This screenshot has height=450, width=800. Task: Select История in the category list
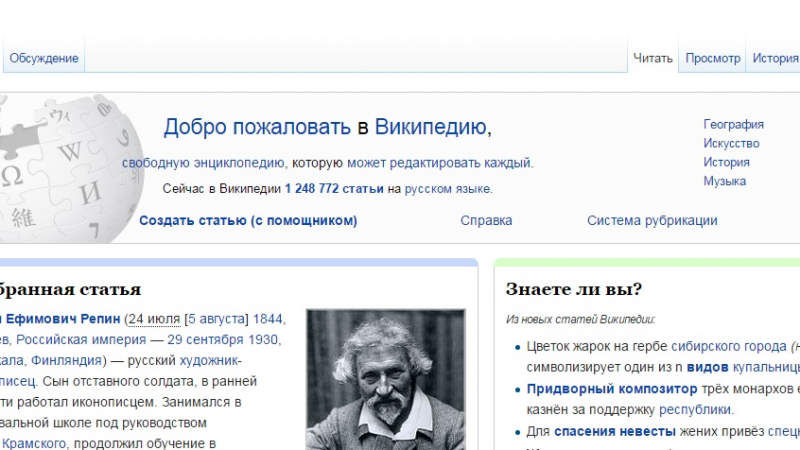coord(726,162)
